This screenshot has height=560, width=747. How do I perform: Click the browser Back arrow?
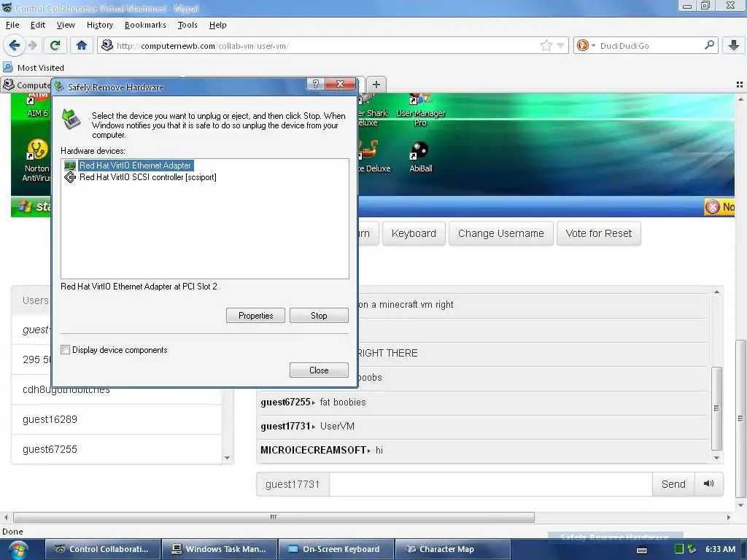coord(15,45)
